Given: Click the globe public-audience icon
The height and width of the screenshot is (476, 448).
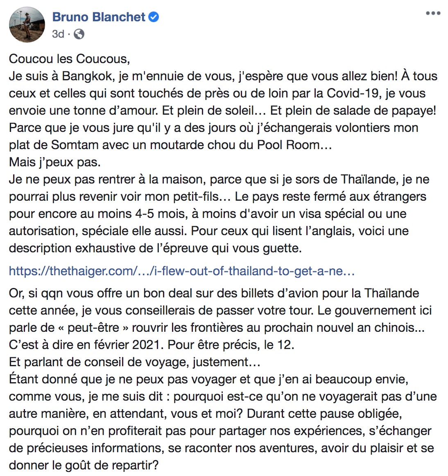Looking at the screenshot, I should [x=79, y=34].
